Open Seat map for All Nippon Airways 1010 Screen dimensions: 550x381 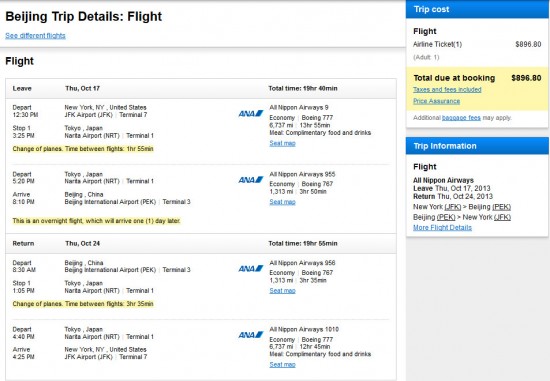click(282, 365)
